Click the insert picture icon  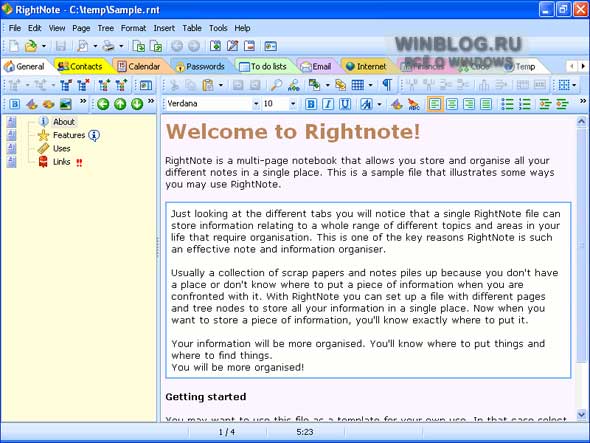pyautogui.click(x=314, y=85)
